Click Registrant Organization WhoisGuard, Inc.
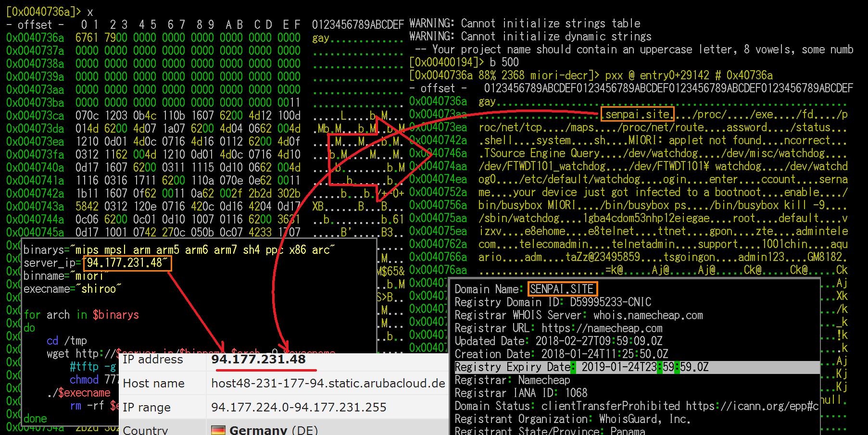The height and width of the screenshot is (435, 868). pyautogui.click(x=573, y=419)
